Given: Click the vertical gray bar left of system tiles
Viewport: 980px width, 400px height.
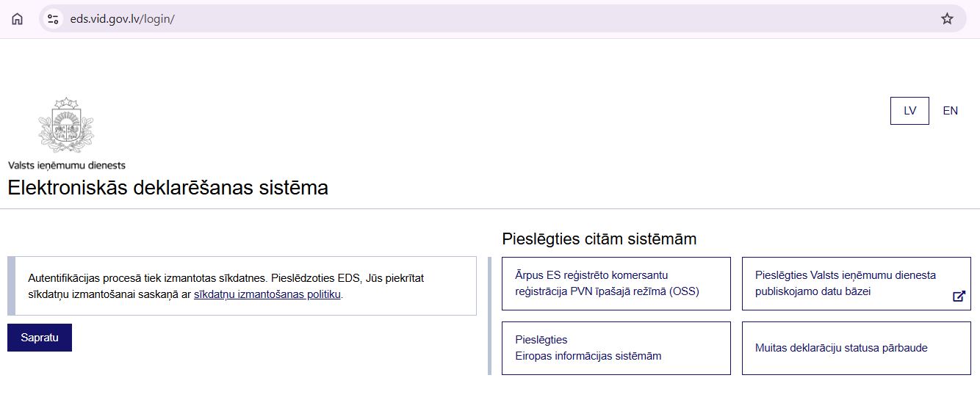Looking at the screenshot, I should tap(489, 316).
